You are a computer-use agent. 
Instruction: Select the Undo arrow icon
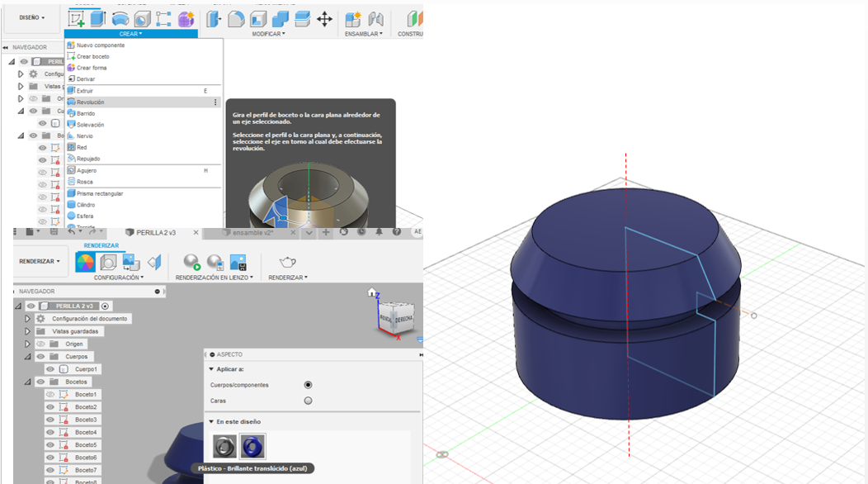(72, 232)
